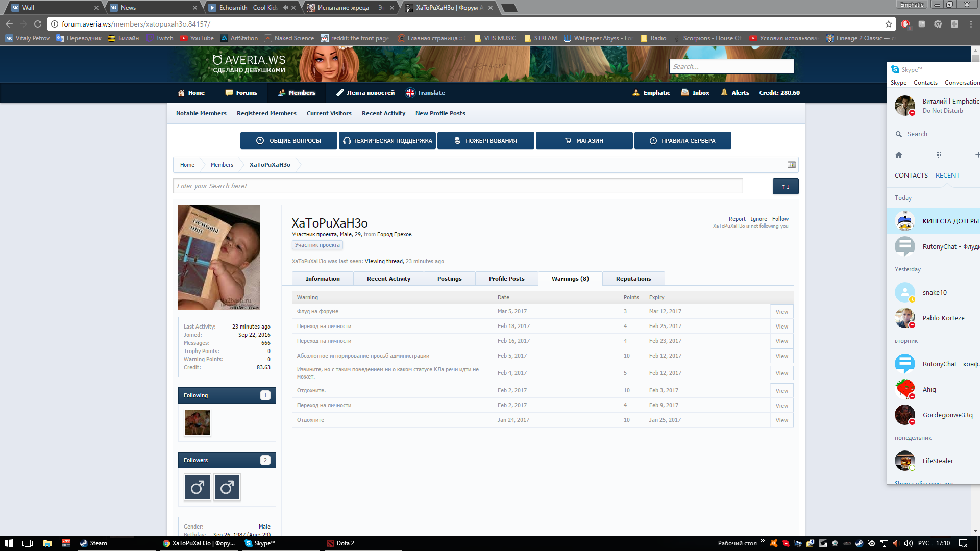The width and height of the screenshot is (980, 551).
Task: Bookmark this page with the star icon
Action: [x=889, y=24]
